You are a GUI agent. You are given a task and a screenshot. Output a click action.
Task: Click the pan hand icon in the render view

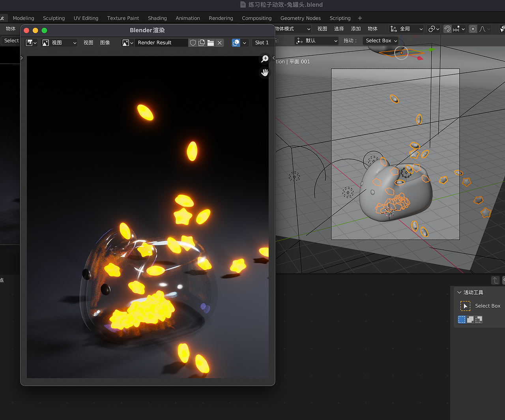click(264, 72)
